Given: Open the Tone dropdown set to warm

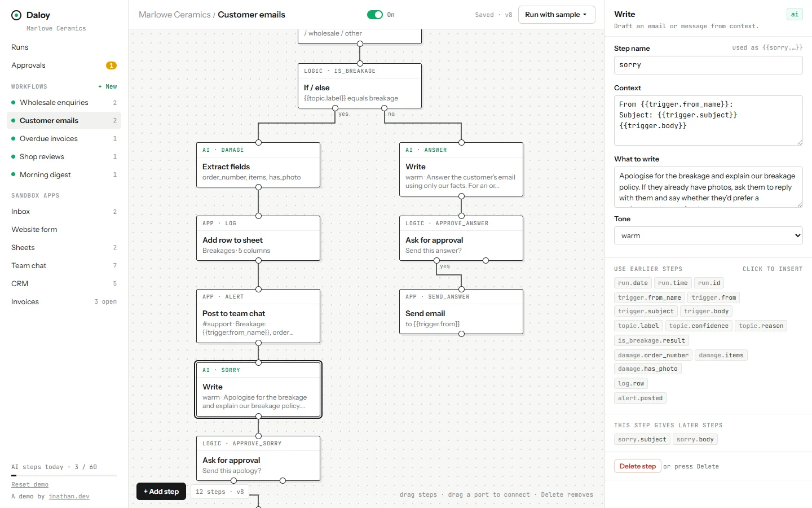Looking at the screenshot, I should (708, 235).
